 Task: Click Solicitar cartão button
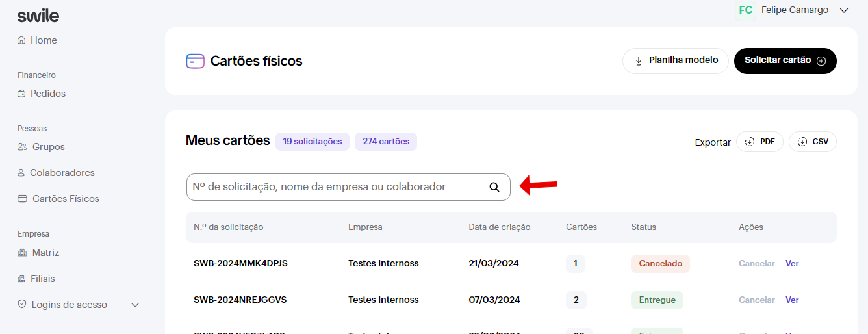point(785,60)
